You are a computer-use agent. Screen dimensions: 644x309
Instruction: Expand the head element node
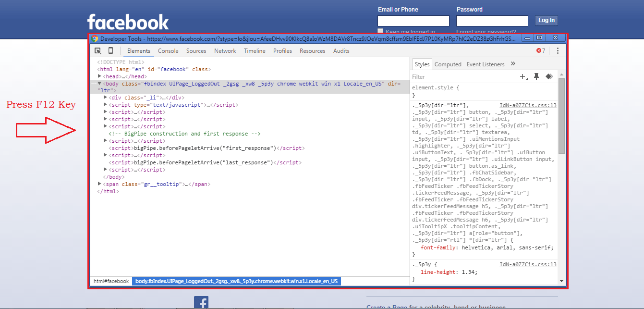coord(100,76)
